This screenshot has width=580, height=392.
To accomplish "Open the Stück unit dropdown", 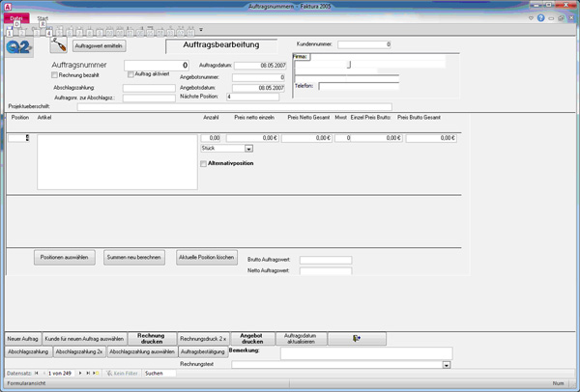I will tap(249, 149).
